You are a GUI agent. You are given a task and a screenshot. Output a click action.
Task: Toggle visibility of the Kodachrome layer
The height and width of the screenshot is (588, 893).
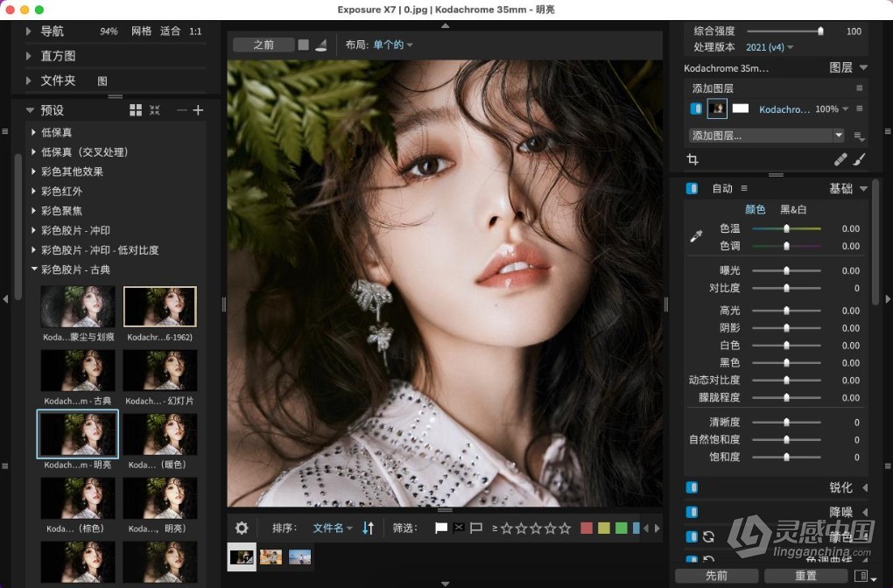click(x=696, y=109)
